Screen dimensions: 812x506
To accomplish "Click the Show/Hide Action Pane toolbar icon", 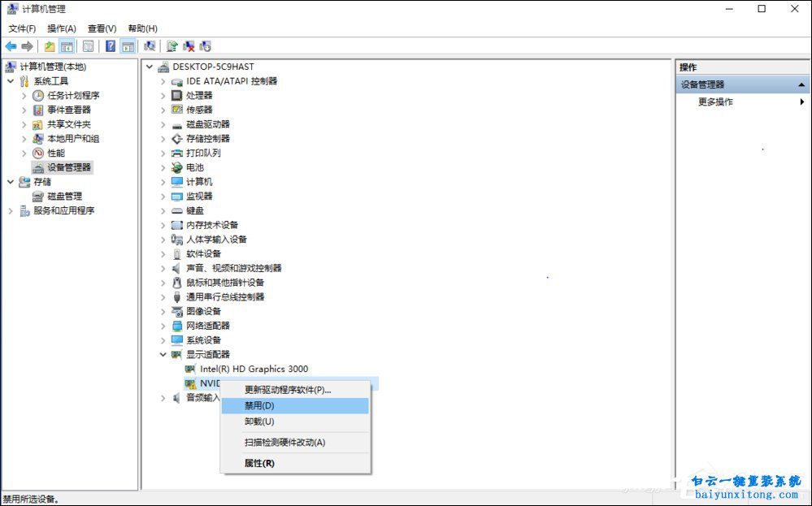I will click(x=128, y=46).
